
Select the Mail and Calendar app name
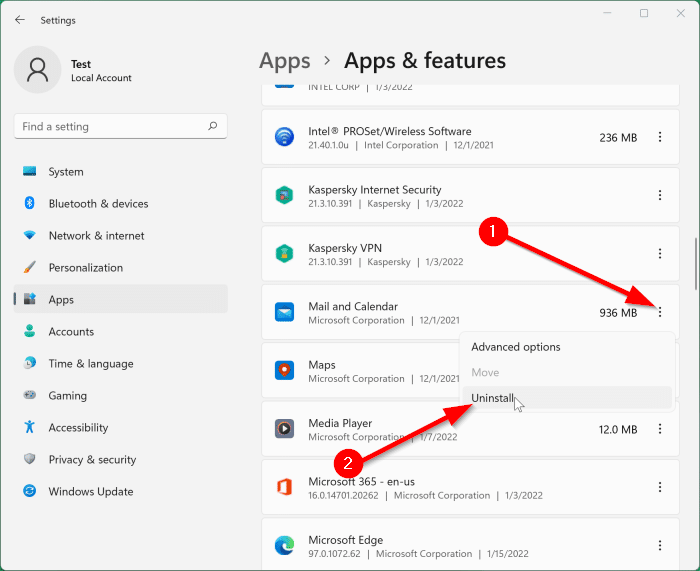tap(353, 306)
